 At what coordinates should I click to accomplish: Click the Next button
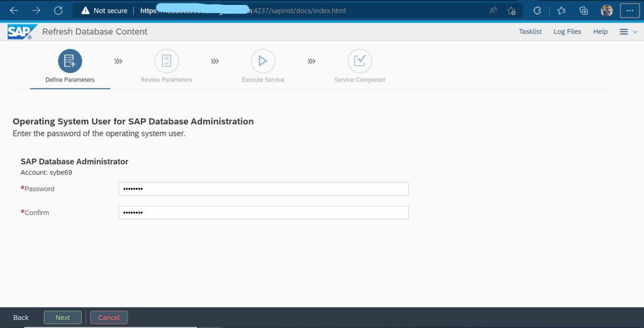63,317
